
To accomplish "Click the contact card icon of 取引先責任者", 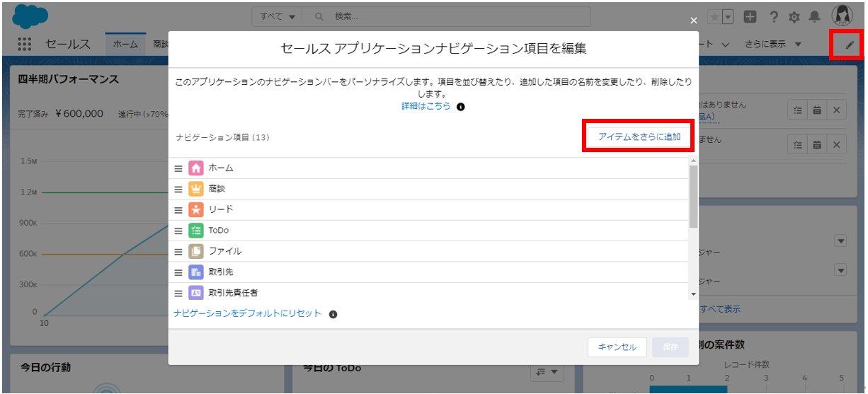I will 196,293.
